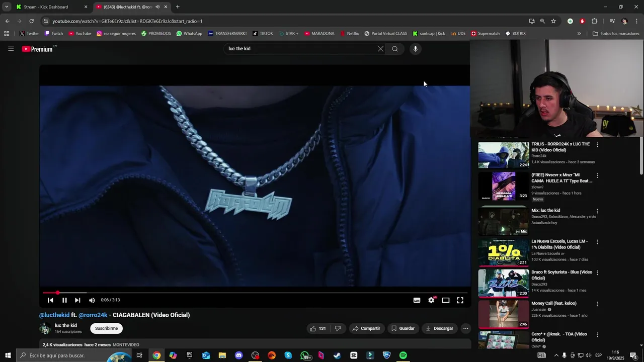Mute the YouTube tab audio icon
The width and height of the screenshot is (644, 362).
(x=157, y=7)
